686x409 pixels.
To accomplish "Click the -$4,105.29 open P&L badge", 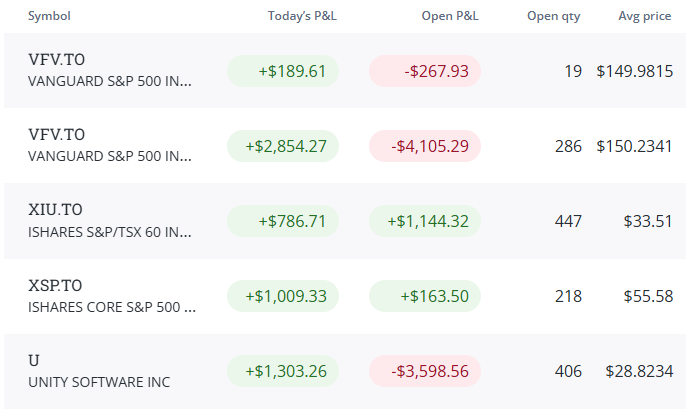I will (425, 146).
